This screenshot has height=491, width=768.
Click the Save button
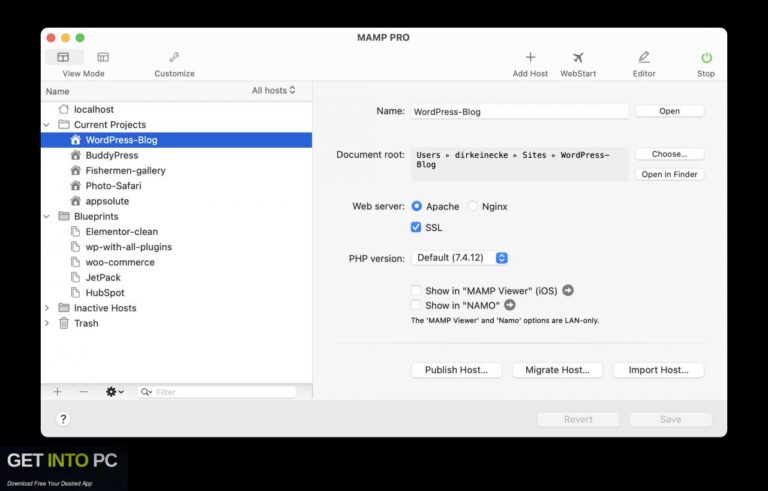click(x=670, y=419)
